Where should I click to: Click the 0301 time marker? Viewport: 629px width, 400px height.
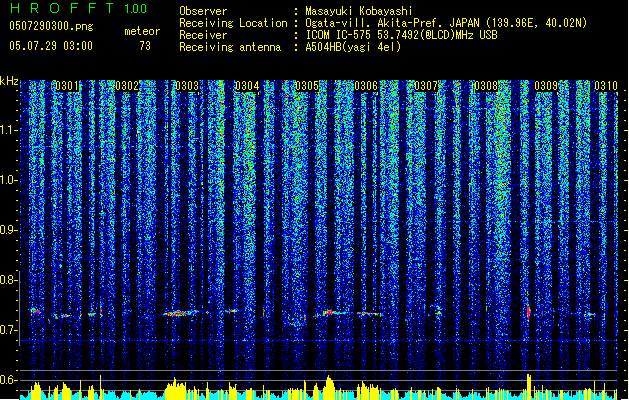(x=67, y=86)
